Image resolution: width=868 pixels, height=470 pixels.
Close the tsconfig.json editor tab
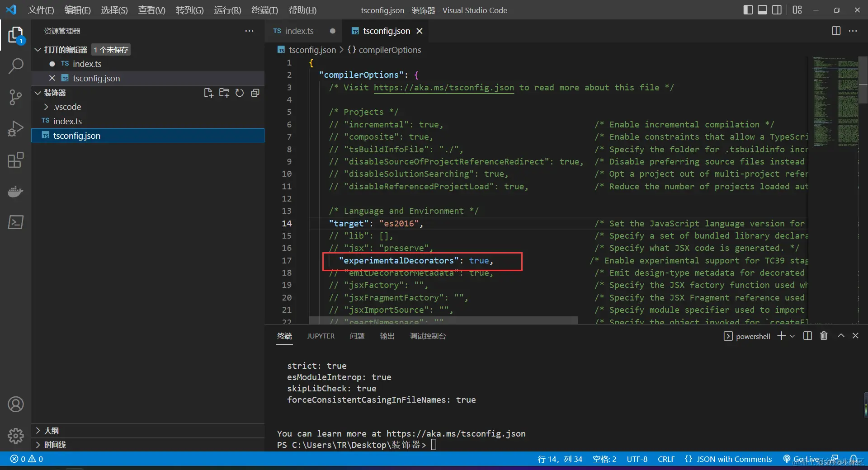tap(420, 31)
